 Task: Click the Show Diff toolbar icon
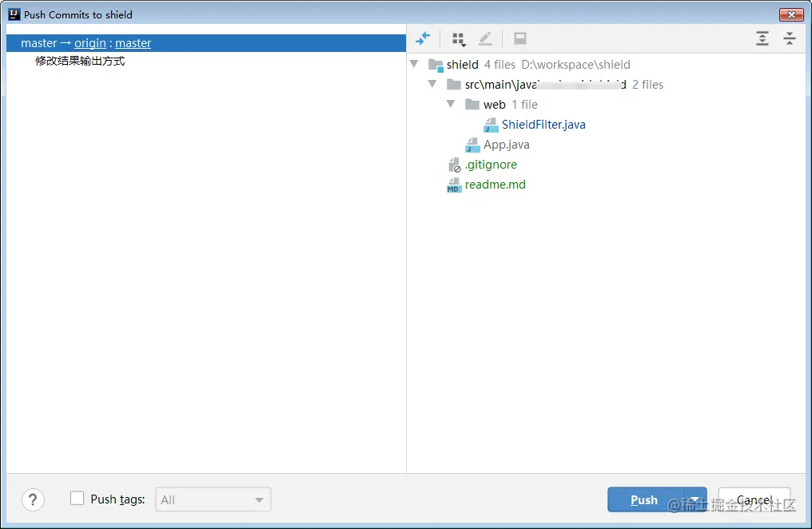coord(423,38)
